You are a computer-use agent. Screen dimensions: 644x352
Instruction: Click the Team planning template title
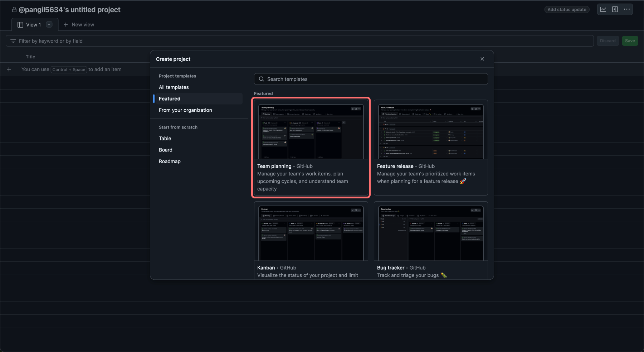coord(274,166)
